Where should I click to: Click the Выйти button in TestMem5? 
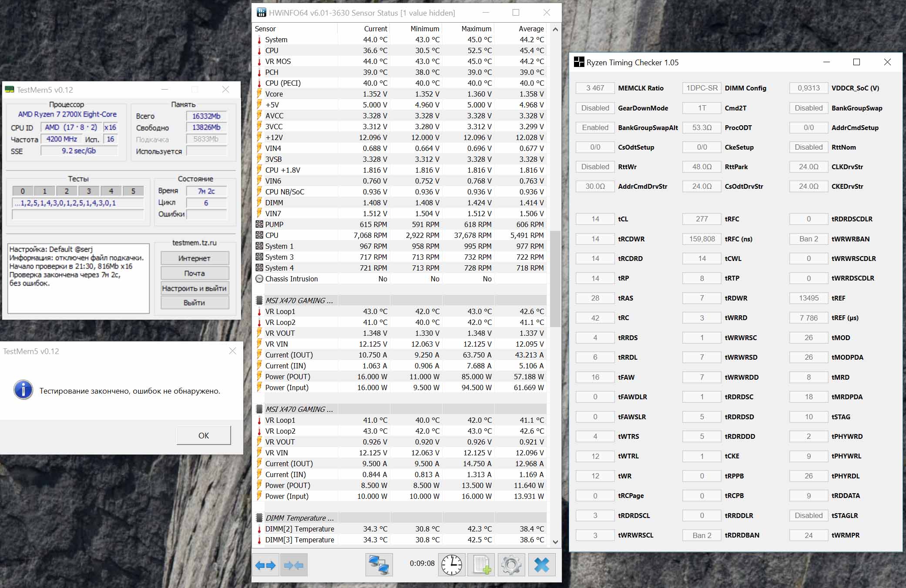195,303
